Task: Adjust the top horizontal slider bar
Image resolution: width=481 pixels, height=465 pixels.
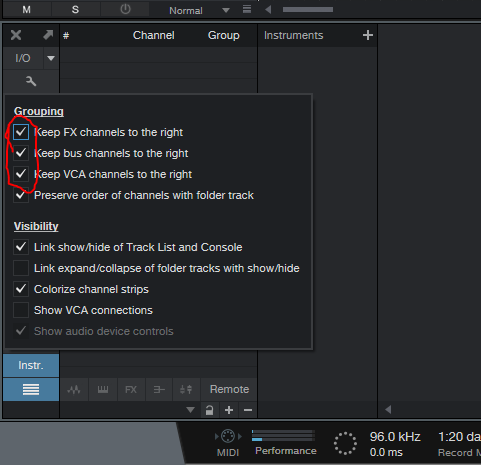Action: (x=308, y=10)
